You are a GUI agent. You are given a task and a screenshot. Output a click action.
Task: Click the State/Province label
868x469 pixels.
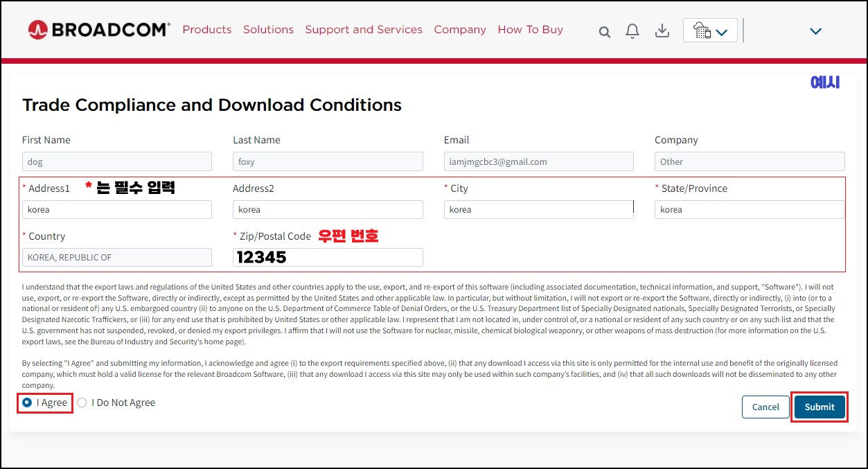pyautogui.click(x=694, y=188)
